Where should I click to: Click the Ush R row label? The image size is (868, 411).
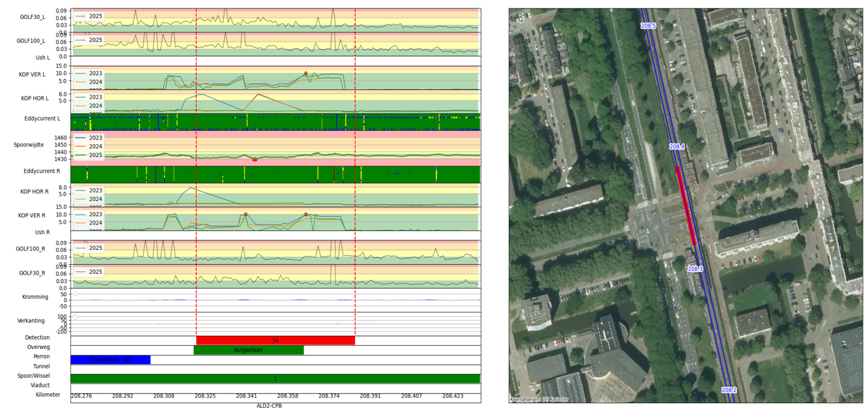(x=42, y=233)
